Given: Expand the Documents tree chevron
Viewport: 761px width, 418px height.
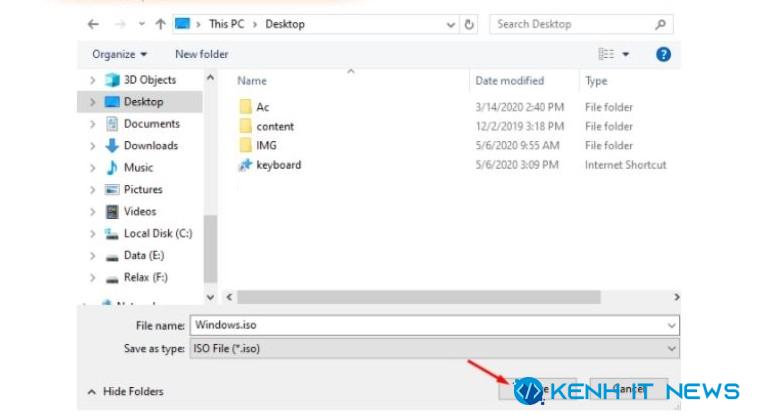Looking at the screenshot, I should pyautogui.click(x=92, y=124).
